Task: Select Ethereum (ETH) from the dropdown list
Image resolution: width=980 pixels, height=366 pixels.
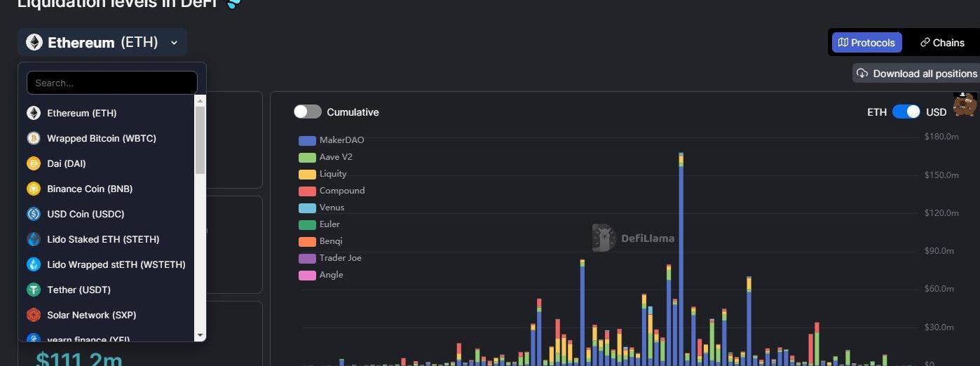Action: pos(82,113)
